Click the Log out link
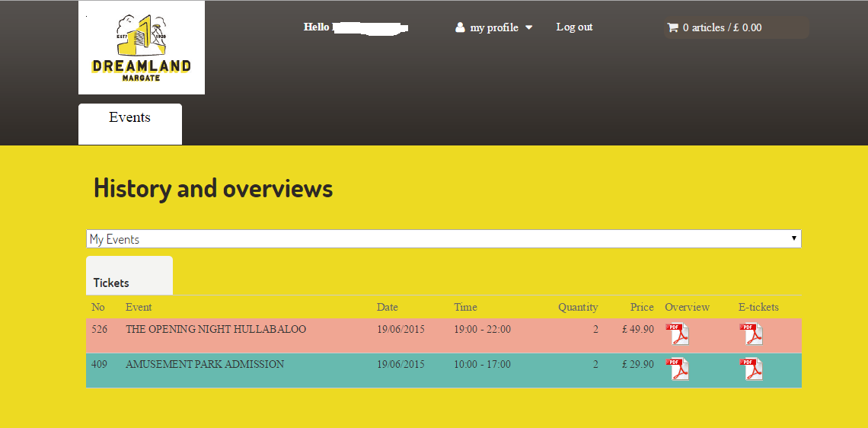This screenshot has width=868, height=428. (575, 27)
